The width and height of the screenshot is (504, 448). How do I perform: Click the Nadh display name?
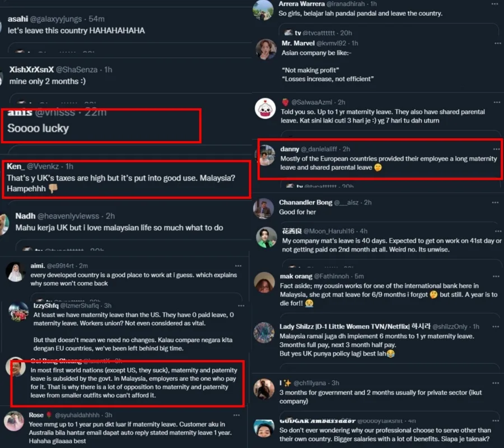(x=25, y=216)
